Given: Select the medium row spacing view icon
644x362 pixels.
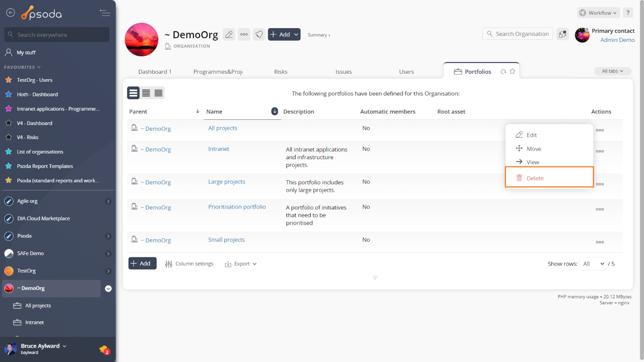Looking at the screenshot, I should (x=146, y=93).
